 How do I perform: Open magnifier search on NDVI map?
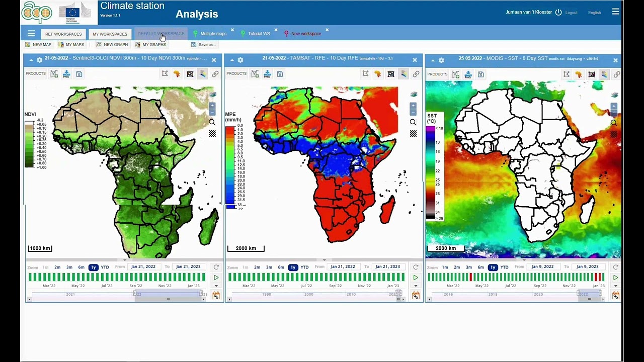212,122
